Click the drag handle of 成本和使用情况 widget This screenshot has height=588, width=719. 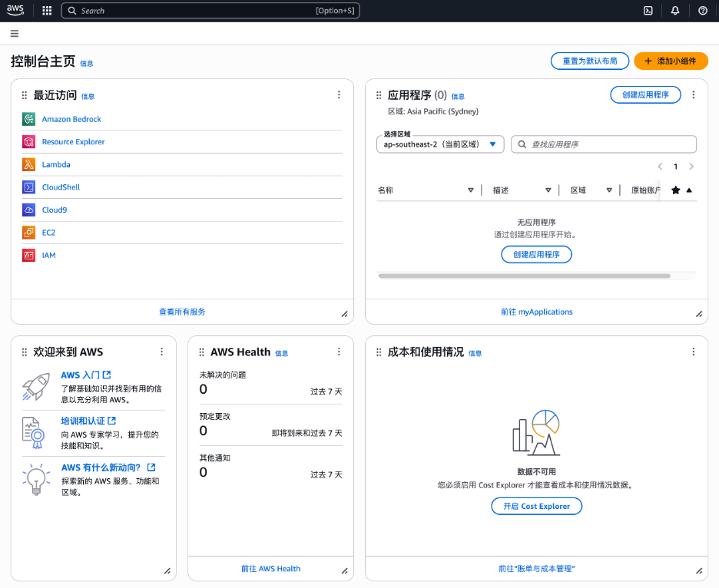click(x=379, y=352)
